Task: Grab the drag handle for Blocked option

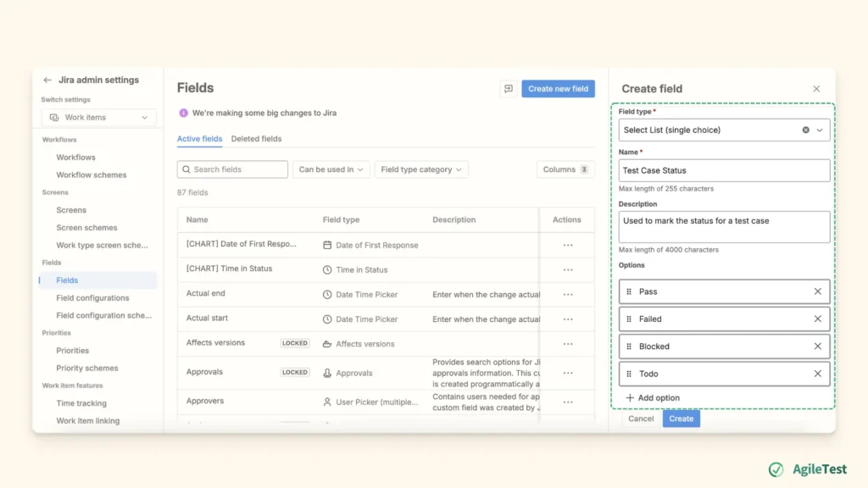Action: (x=629, y=347)
